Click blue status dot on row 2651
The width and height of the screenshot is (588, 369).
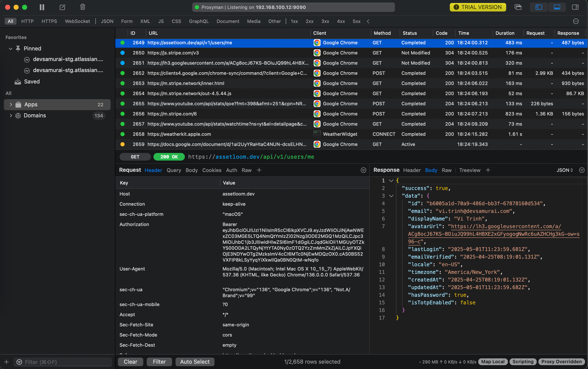pos(123,63)
